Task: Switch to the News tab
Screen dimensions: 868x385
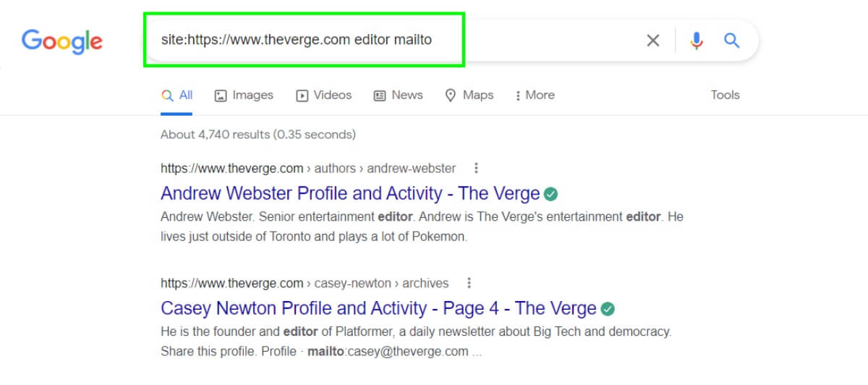Action: click(x=399, y=95)
